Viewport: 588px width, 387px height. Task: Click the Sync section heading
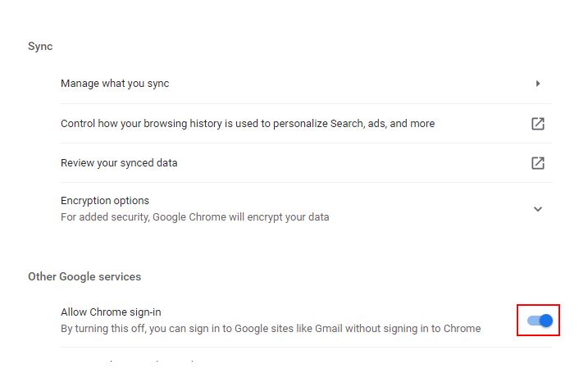click(40, 47)
